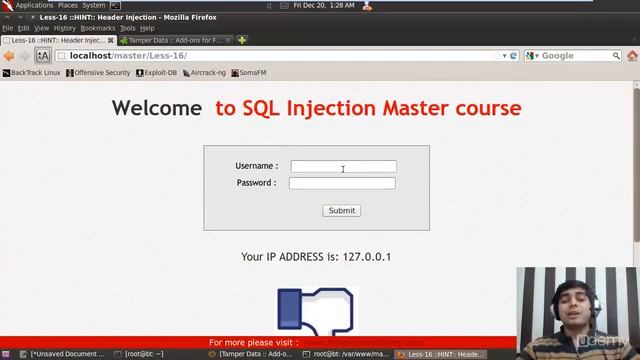Click the 'Your IP ADDRESS is: 127.0.0.1' text

point(316,257)
